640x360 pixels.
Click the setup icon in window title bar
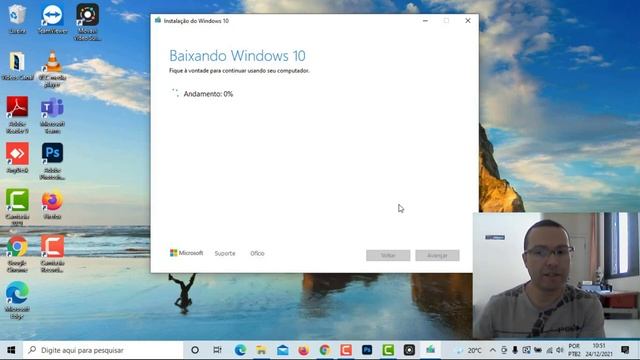pos(158,20)
